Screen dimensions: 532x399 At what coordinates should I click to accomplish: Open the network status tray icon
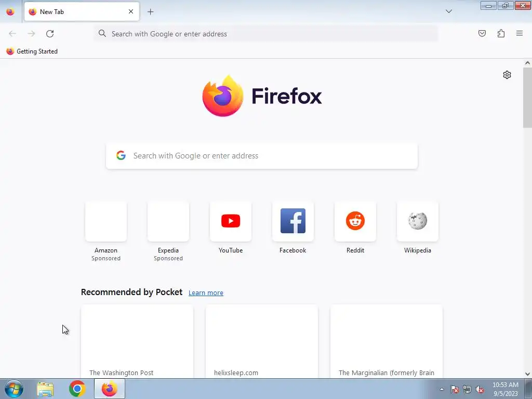tap(467, 389)
